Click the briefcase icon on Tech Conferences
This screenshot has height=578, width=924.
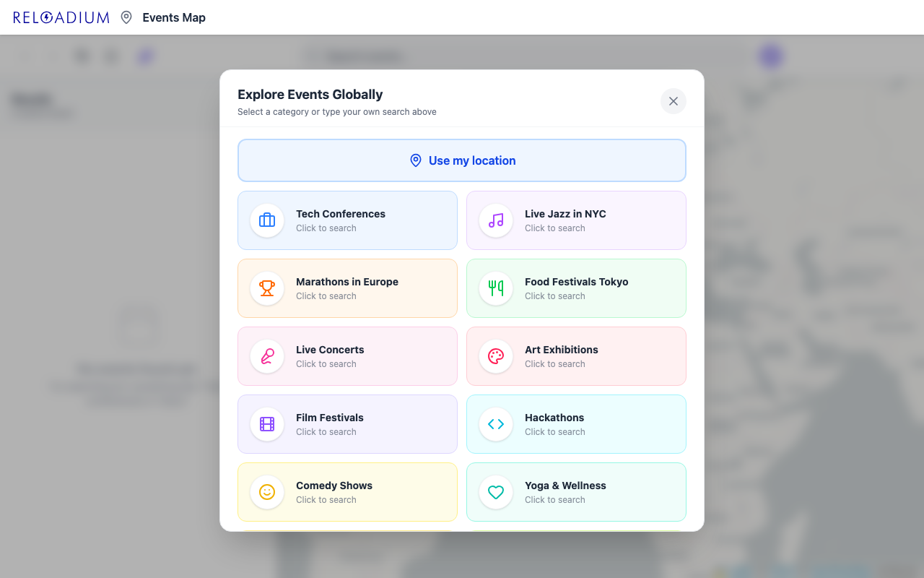click(x=267, y=220)
